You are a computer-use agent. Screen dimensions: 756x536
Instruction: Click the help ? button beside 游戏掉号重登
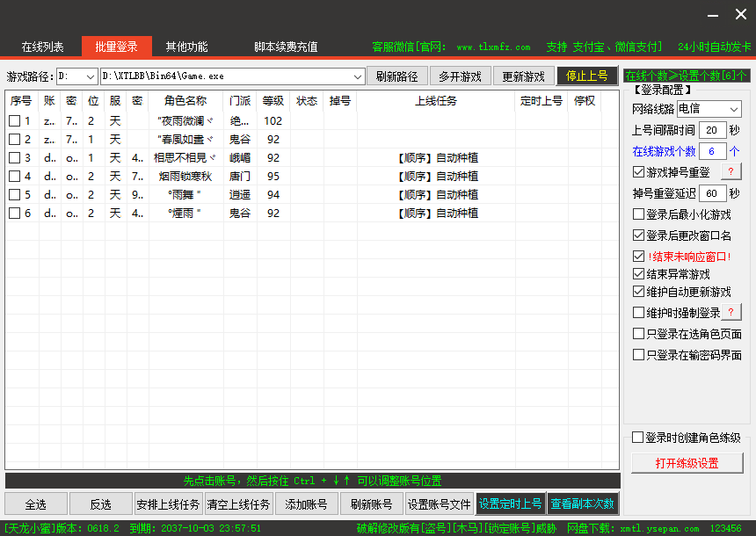click(x=731, y=171)
